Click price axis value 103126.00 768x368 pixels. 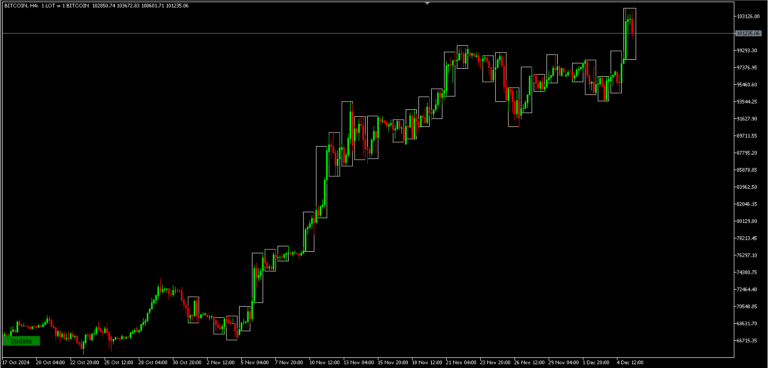click(x=747, y=16)
